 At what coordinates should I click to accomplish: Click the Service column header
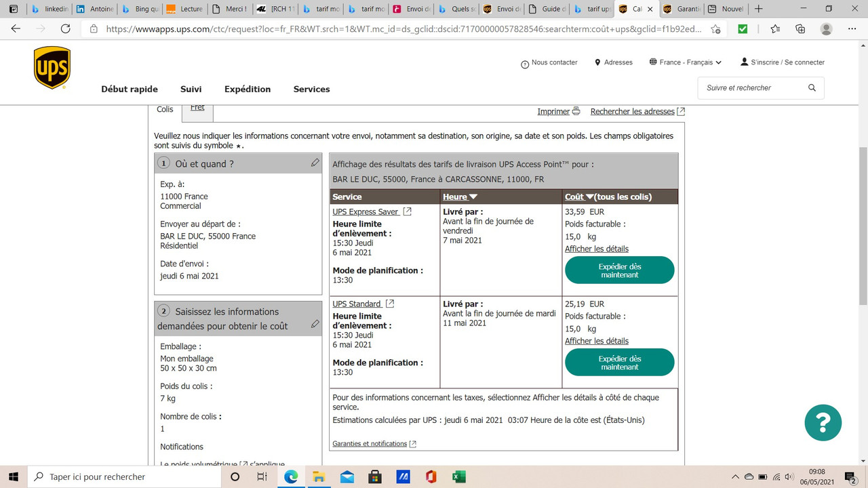(384, 197)
